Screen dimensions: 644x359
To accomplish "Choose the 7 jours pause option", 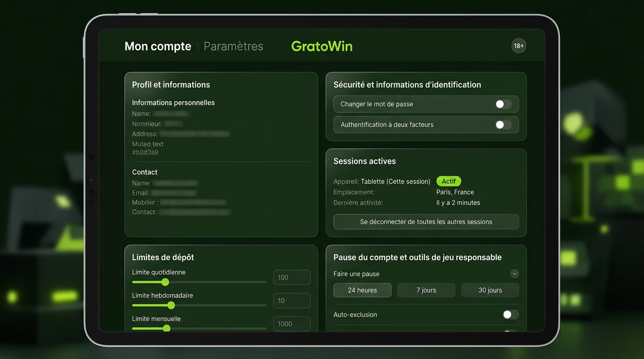I will click(426, 290).
